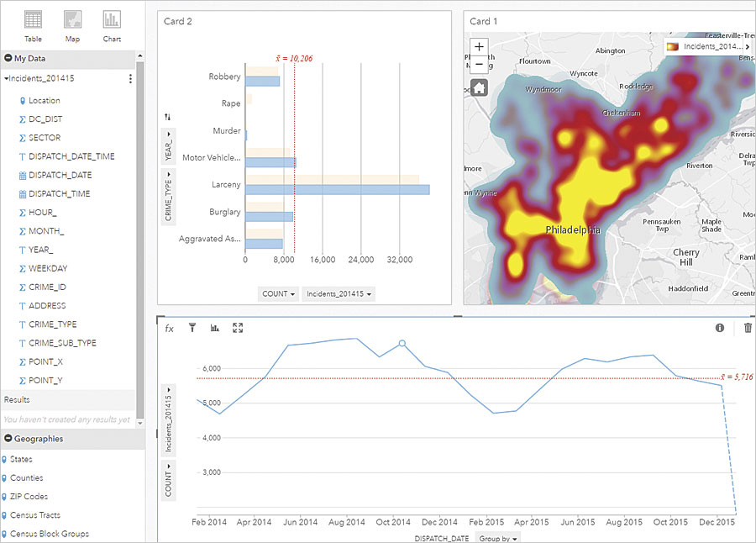
Task: Open the chart type icon on time series card
Action: click(214, 329)
